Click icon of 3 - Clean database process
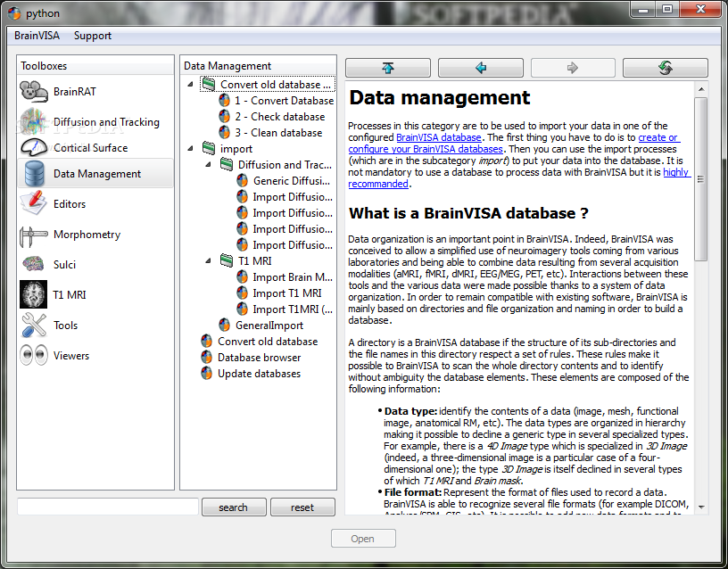The width and height of the screenshot is (728, 569). (x=224, y=132)
